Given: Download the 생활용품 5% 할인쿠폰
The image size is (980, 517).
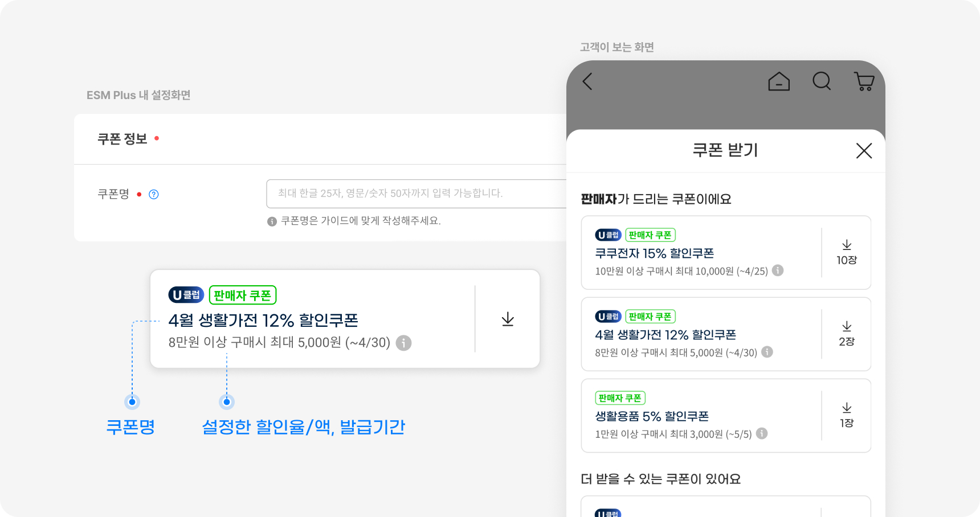Looking at the screenshot, I should [847, 415].
